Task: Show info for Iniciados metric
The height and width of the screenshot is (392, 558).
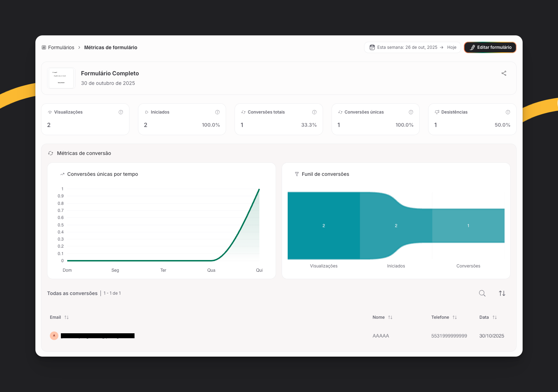Action: [217, 112]
